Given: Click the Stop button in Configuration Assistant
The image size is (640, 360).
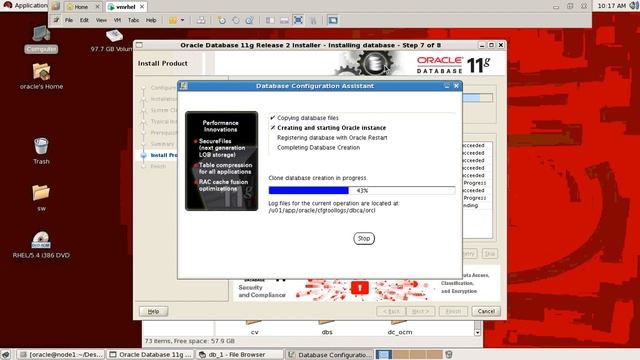Looking at the screenshot, I should tap(364, 238).
